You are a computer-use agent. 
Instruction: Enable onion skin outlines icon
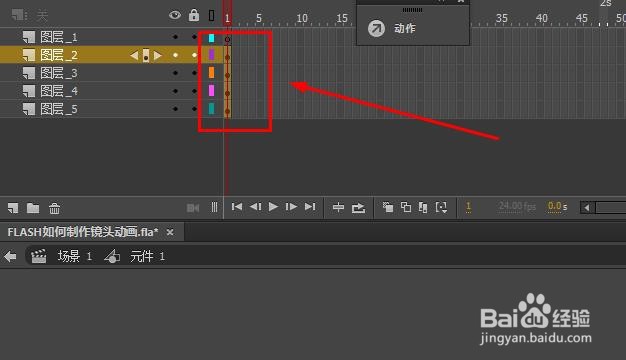pyautogui.click(x=406, y=207)
